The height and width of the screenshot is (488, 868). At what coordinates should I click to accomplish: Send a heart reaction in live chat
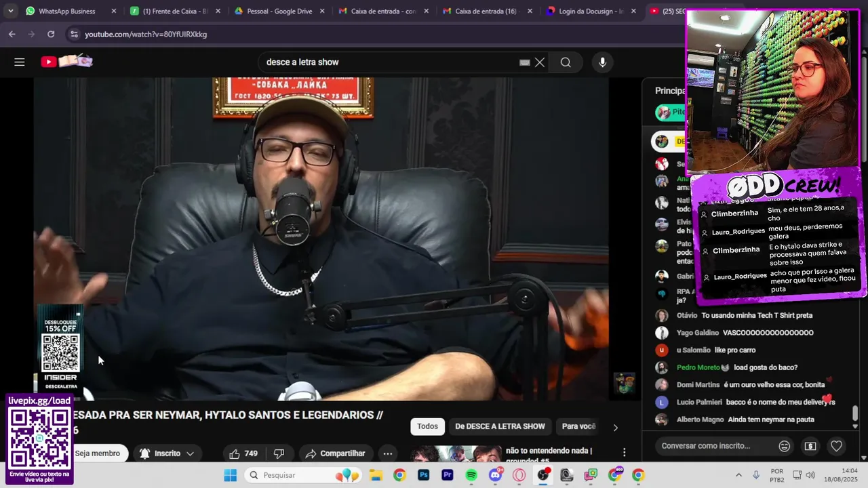tap(836, 446)
